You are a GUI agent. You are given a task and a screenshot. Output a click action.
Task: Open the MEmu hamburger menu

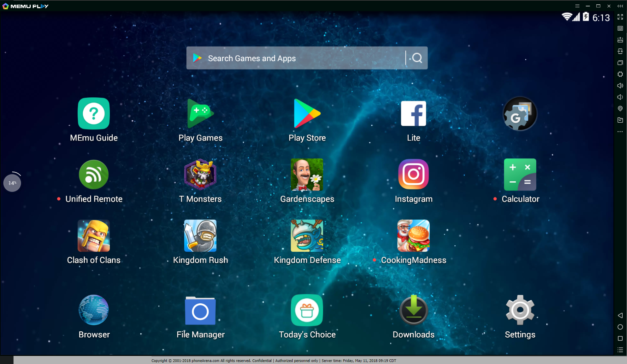pyautogui.click(x=577, y=6)
